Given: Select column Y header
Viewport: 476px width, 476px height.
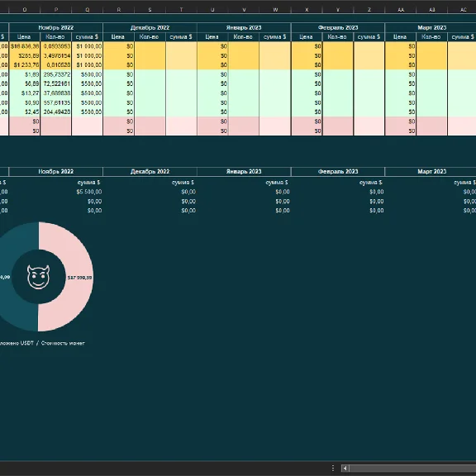Looking at the screenshot, I should point(338,10).
